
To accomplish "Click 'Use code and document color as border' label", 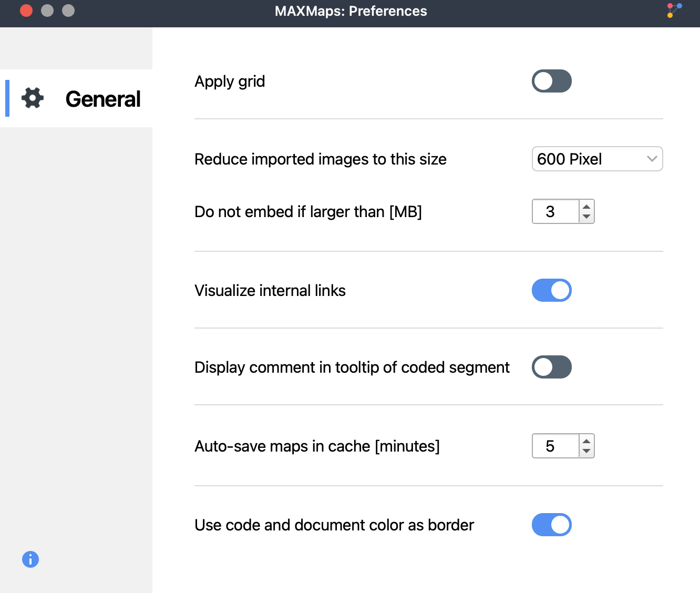I will [334, 525].
